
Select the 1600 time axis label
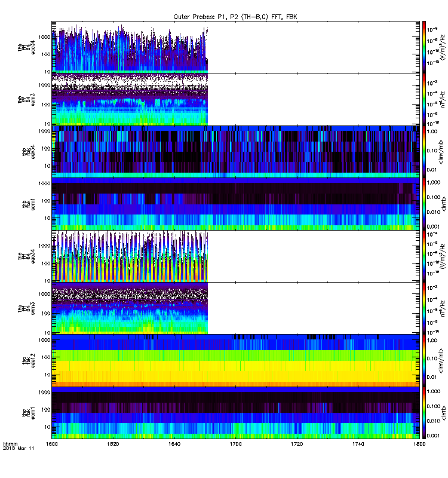tap(51, 444)
